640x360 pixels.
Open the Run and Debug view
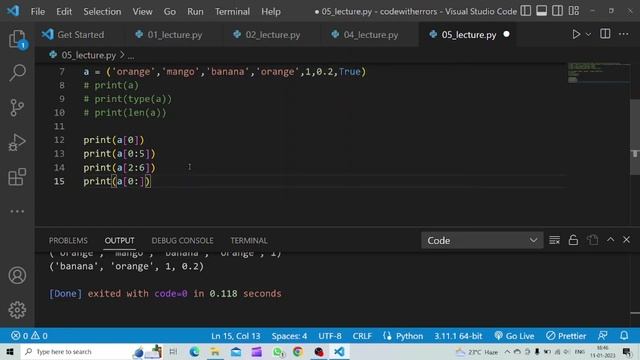tap(17, 142)
